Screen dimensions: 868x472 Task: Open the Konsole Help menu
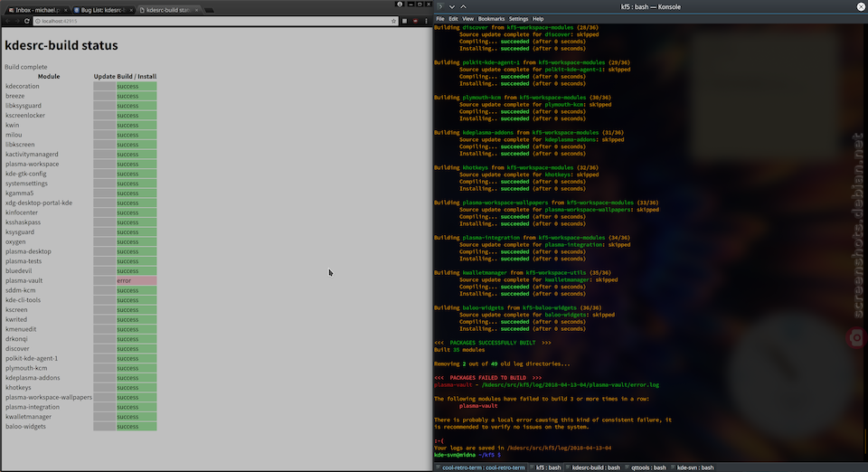click(538, 19)
